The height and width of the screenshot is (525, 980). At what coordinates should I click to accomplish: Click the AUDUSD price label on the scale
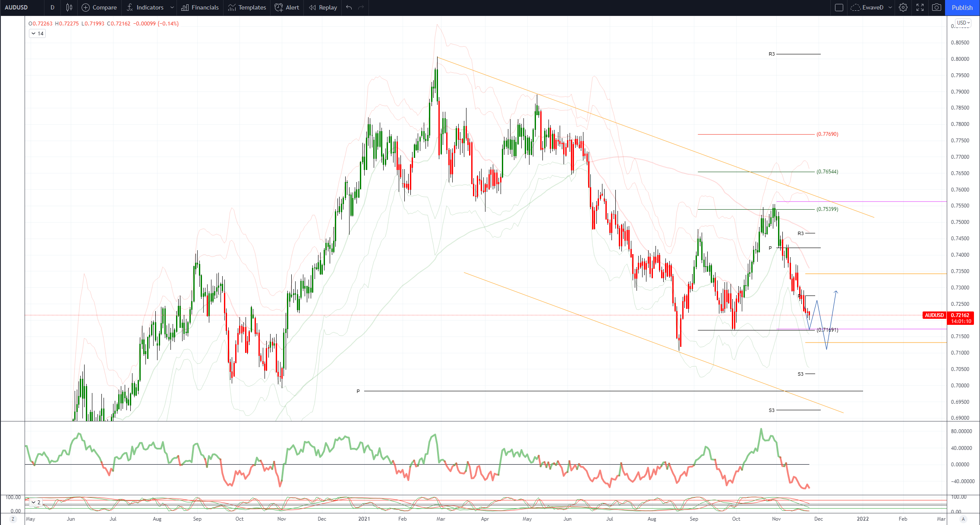pyautogui.click(x=934, y=315)
